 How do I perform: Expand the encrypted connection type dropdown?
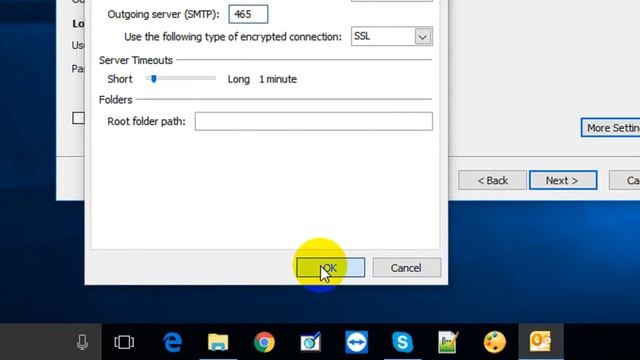[423, 37]
